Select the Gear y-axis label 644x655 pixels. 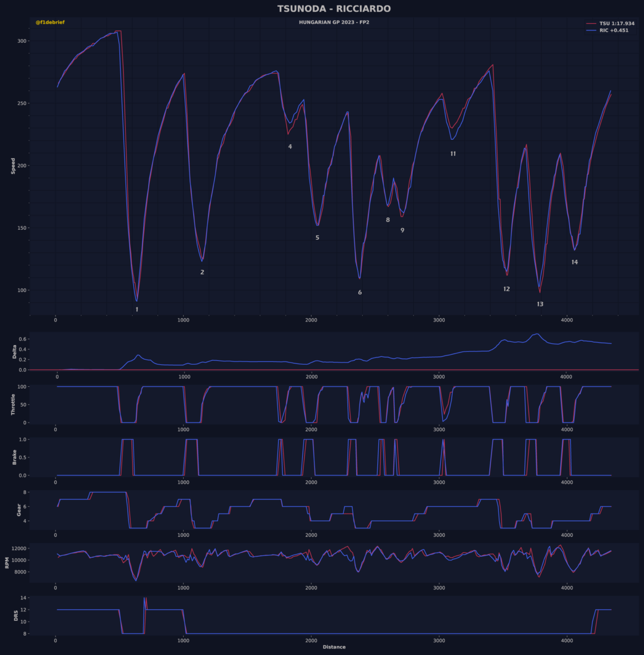(18, 510)
